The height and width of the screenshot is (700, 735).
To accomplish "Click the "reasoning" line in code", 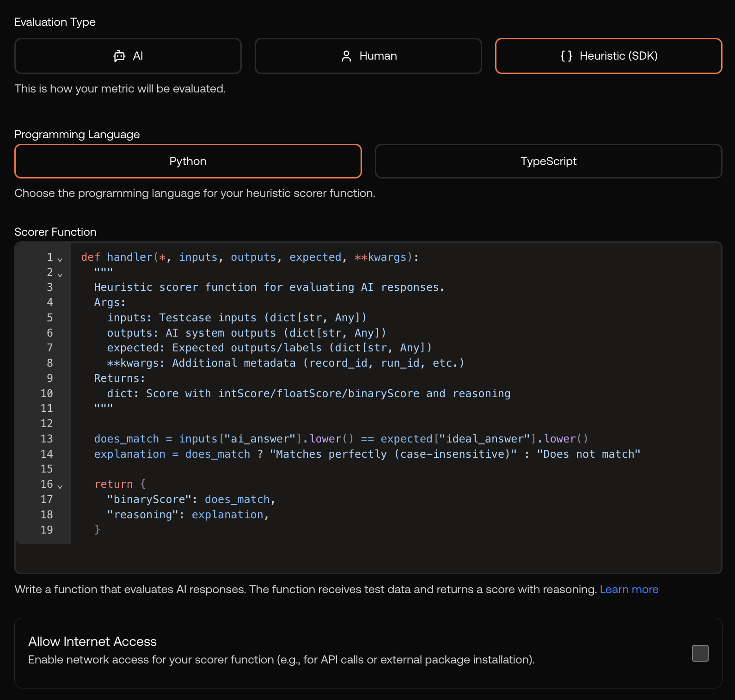I will point(188,515).
